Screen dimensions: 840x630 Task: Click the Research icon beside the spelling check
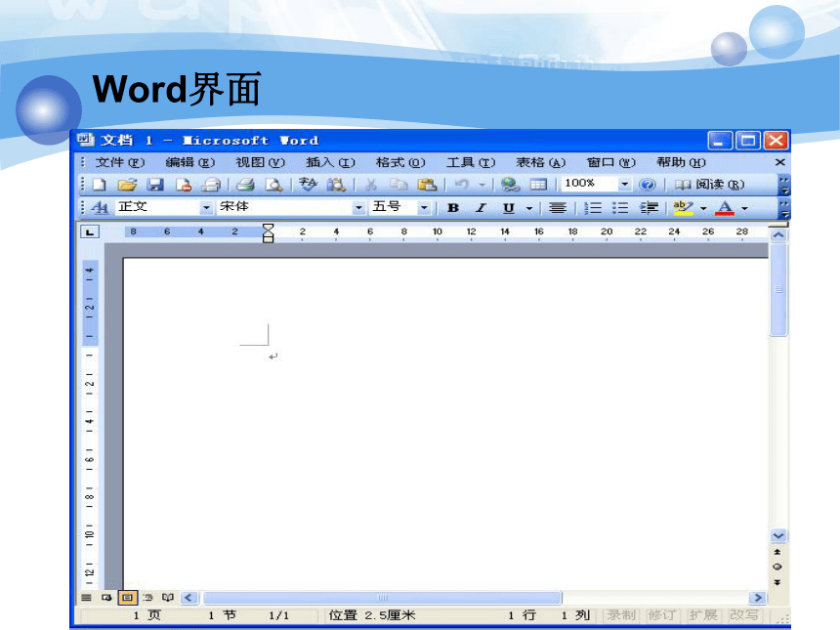336,185
